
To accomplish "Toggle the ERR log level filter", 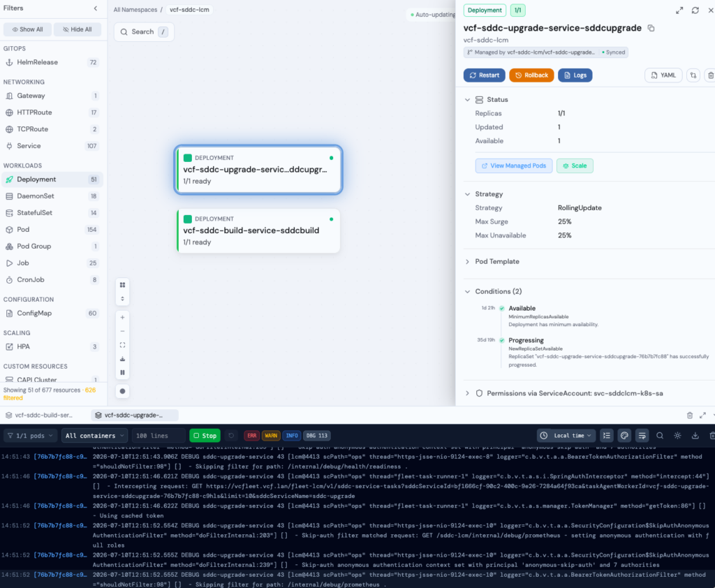I will pyautogui.click(x=251, y=436).
